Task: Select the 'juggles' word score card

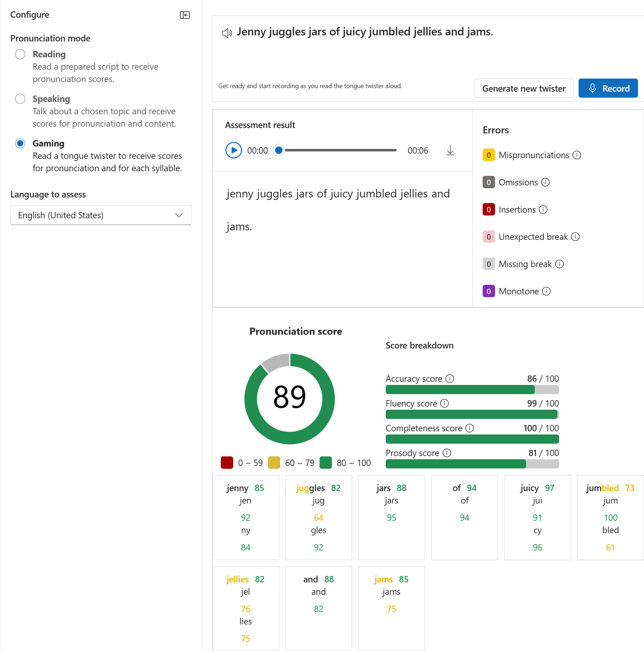Action: (318, 518)
